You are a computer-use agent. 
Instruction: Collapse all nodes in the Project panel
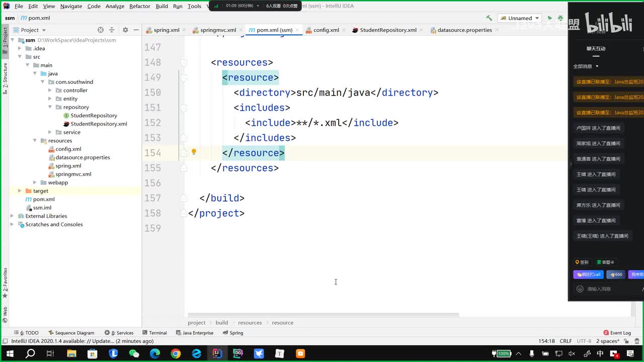click(x=112, y=30)
